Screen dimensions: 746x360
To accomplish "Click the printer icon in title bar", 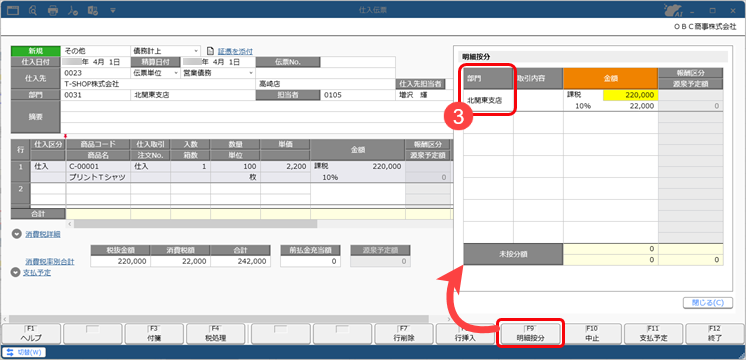I will [53, 10].
